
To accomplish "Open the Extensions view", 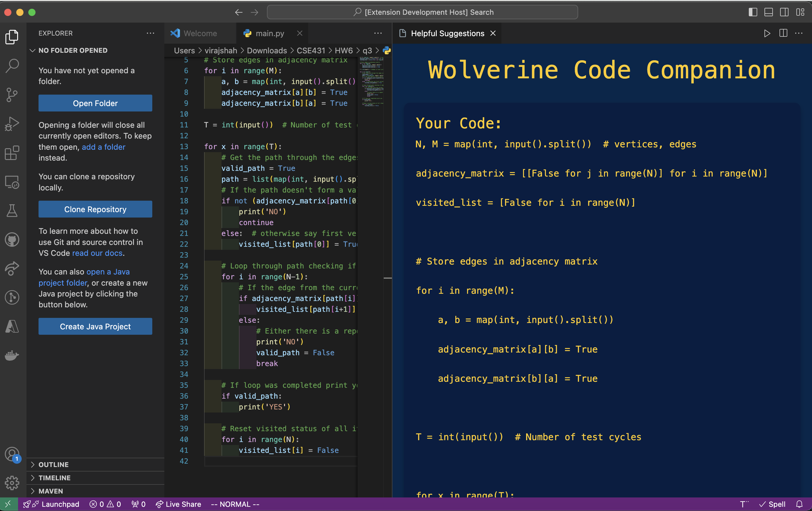I will [12, 153].
